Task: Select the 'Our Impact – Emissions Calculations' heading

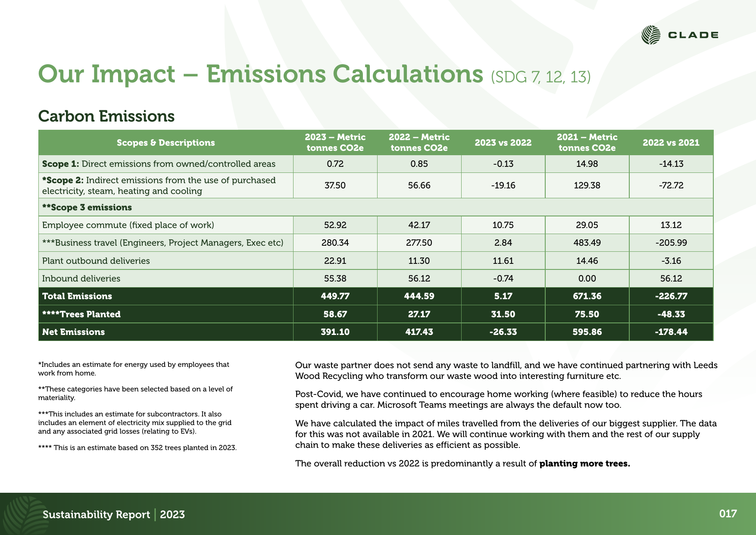Action: coord(261,74)
